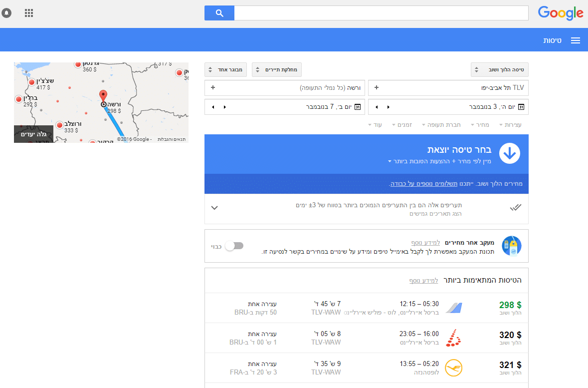Screen dimensions: 588x388
Task: Open the זמנים times filter
Action: click(402, 125)
